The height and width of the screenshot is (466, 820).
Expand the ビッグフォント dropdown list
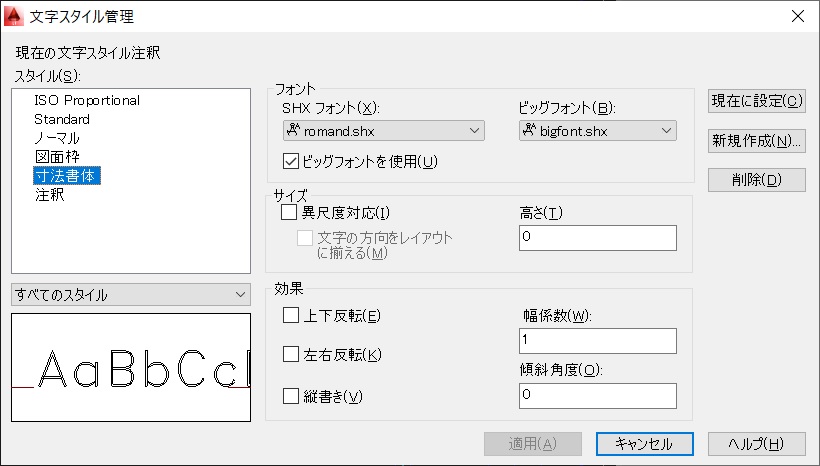pos(598,131)
